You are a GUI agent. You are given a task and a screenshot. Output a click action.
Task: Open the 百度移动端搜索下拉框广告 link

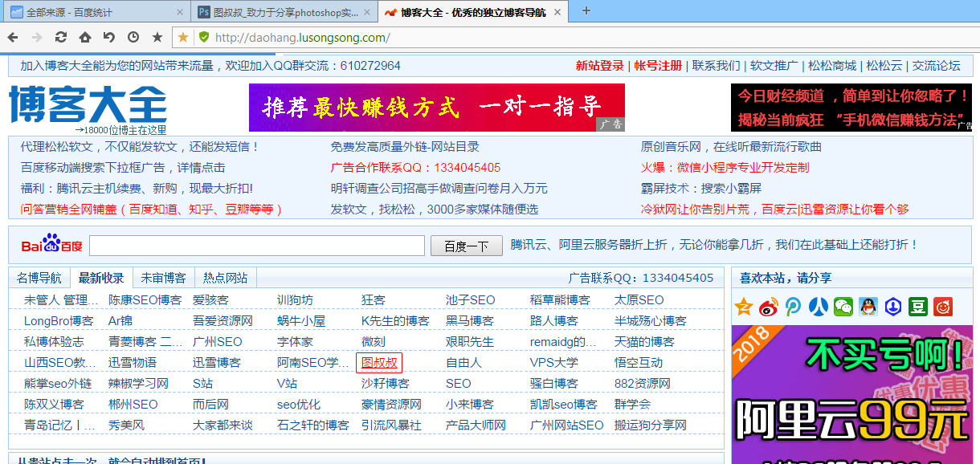click(123, 168)
